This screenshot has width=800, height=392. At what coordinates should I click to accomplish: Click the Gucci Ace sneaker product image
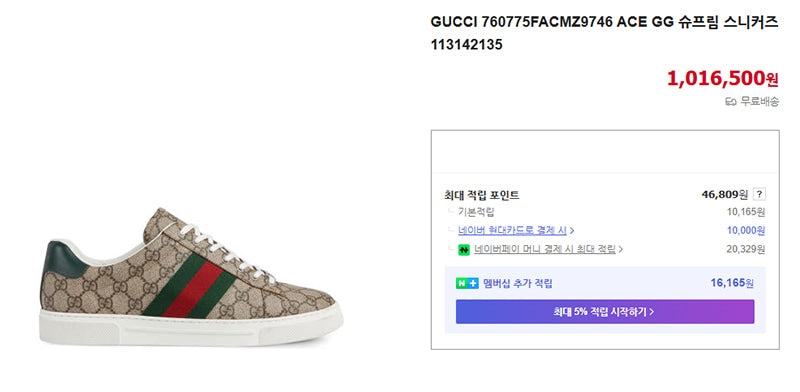[x=191, y=277]
